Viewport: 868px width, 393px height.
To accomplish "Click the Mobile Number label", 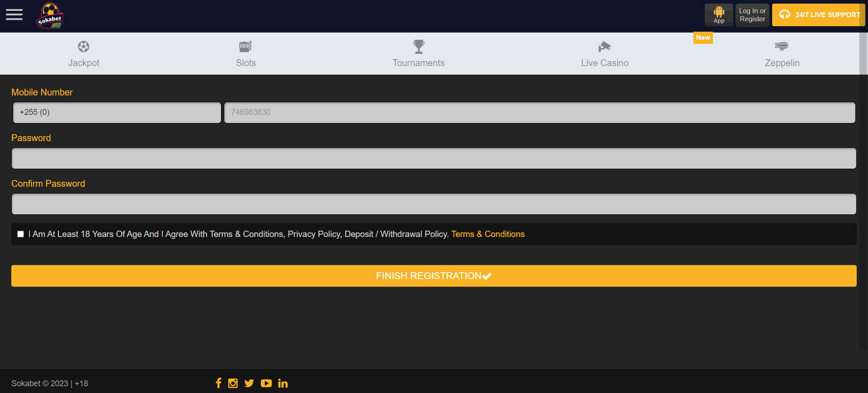I will pos(42,92).
